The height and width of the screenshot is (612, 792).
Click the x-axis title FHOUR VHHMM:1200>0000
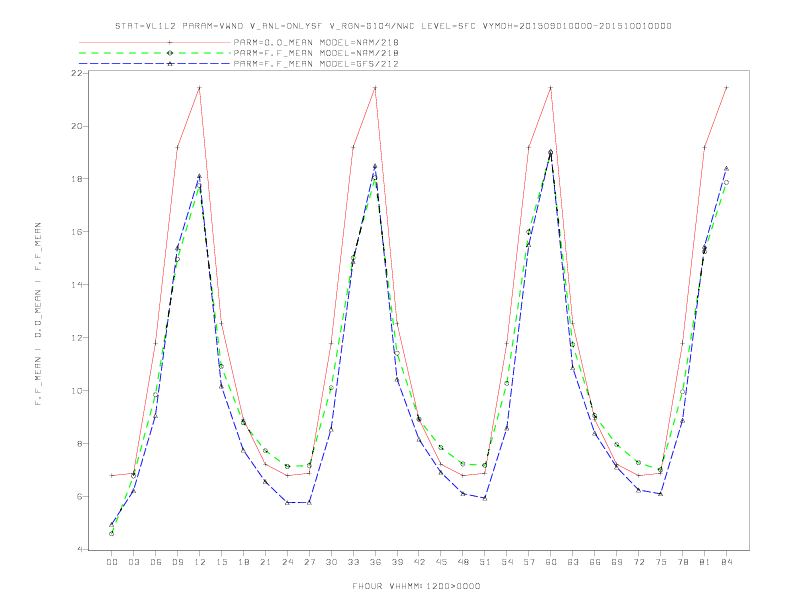click(x=416, y=586)
